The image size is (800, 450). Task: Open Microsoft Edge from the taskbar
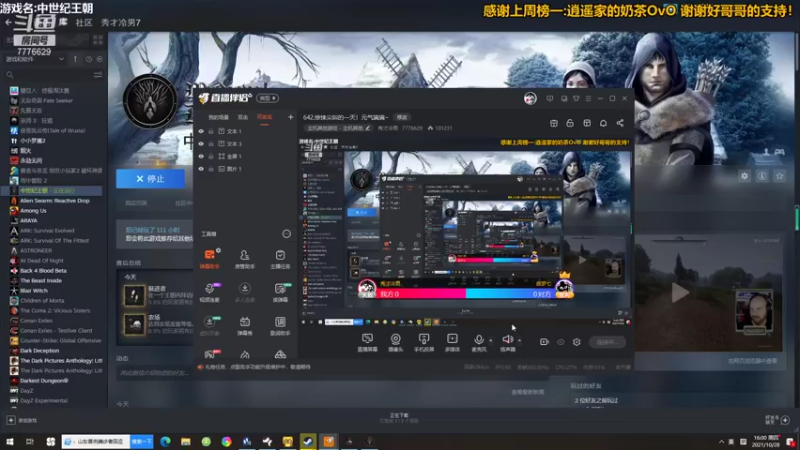165,441
